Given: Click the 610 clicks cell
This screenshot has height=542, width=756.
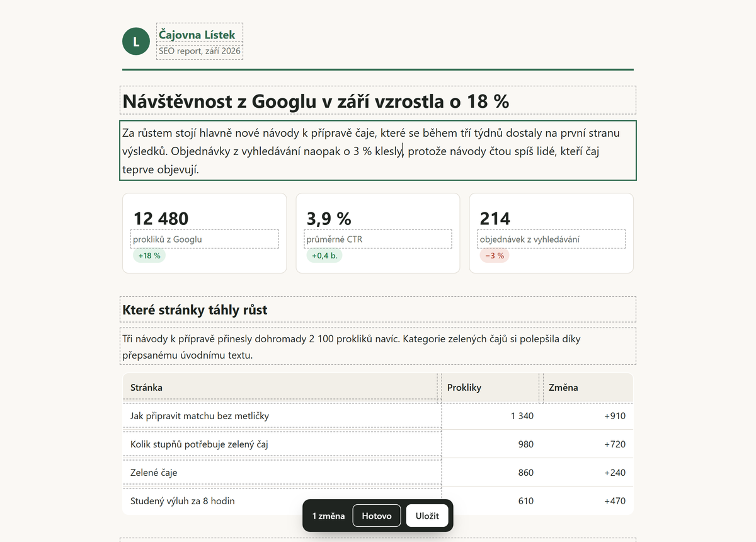Looking at the screenshot, I should click(490, 501).
